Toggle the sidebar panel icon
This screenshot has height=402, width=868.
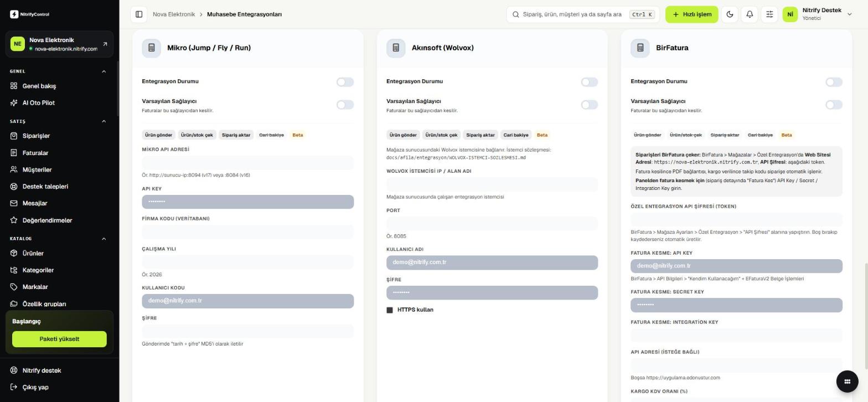[139, 14]
